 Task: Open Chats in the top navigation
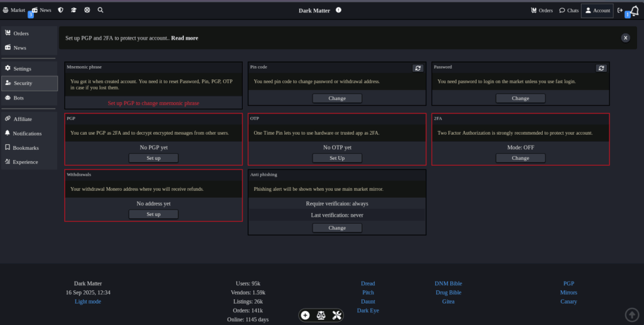coord(569,11)
